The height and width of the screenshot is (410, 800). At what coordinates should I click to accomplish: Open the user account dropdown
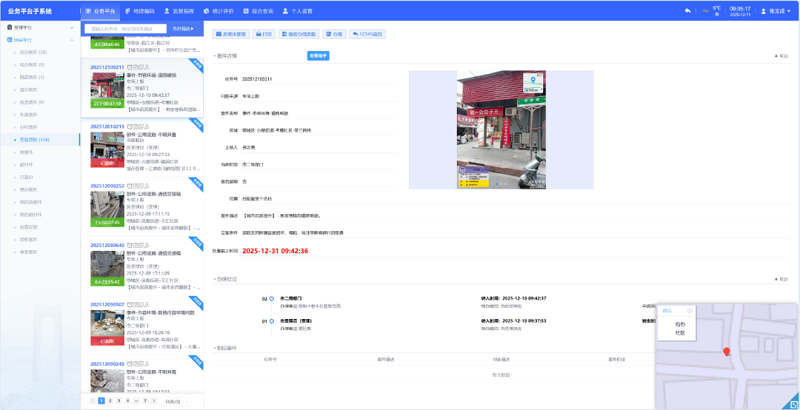[776, 11]
